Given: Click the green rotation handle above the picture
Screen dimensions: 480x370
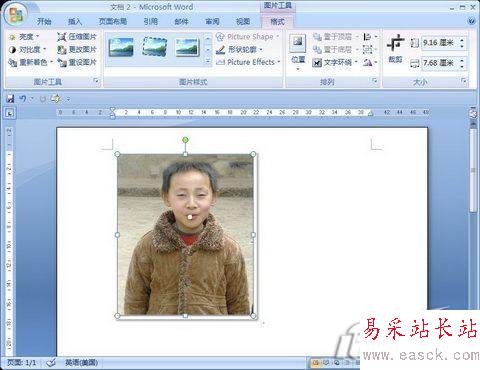Looking at the screenshot, I should tap(185, 140).
